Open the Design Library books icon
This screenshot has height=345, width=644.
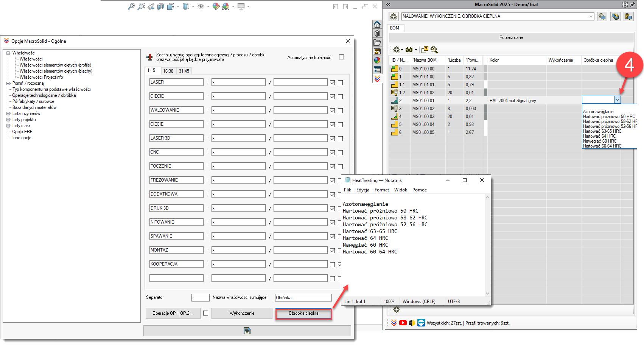377,34
